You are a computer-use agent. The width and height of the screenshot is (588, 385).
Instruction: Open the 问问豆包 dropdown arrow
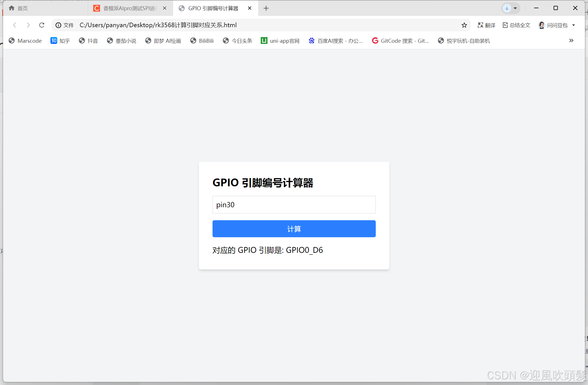[x=574, y=25]
